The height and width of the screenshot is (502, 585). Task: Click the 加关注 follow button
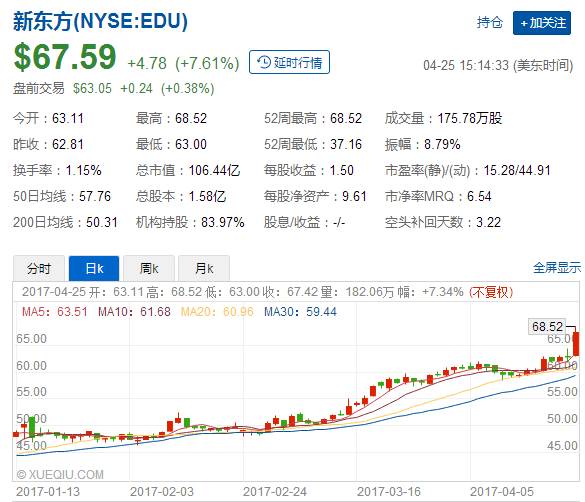click(542, 23)
